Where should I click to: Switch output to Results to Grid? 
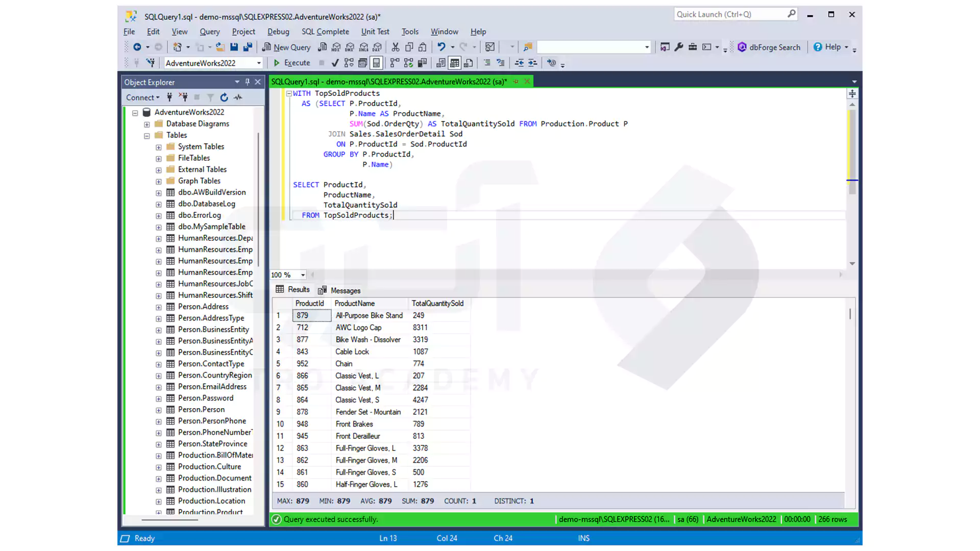454,63
